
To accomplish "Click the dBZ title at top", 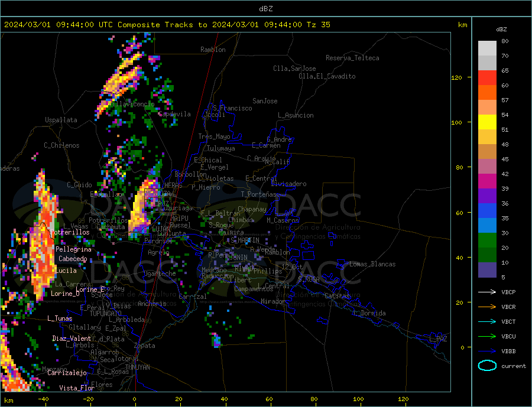I will click(265, 9).
